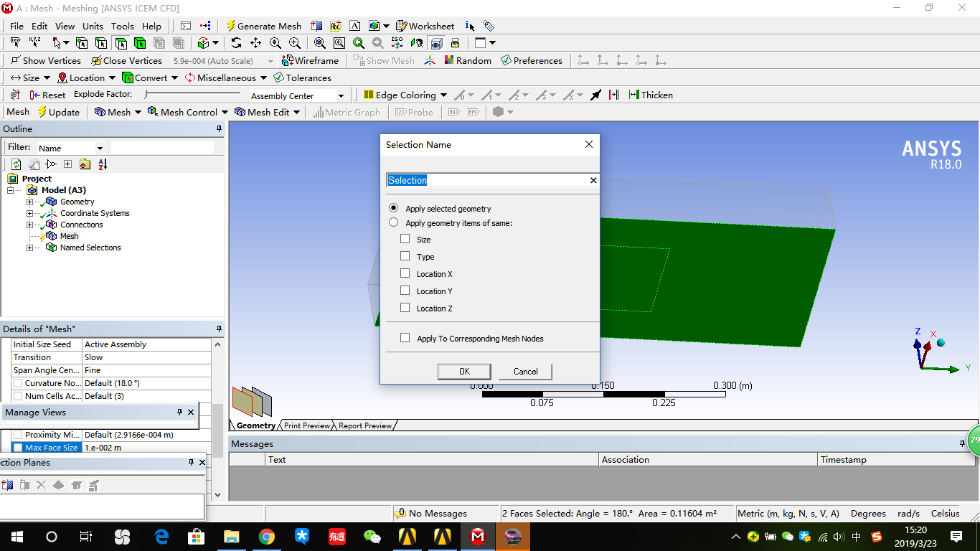
Task: Select the ISO view icon
Action: click(x=395, y=43)
